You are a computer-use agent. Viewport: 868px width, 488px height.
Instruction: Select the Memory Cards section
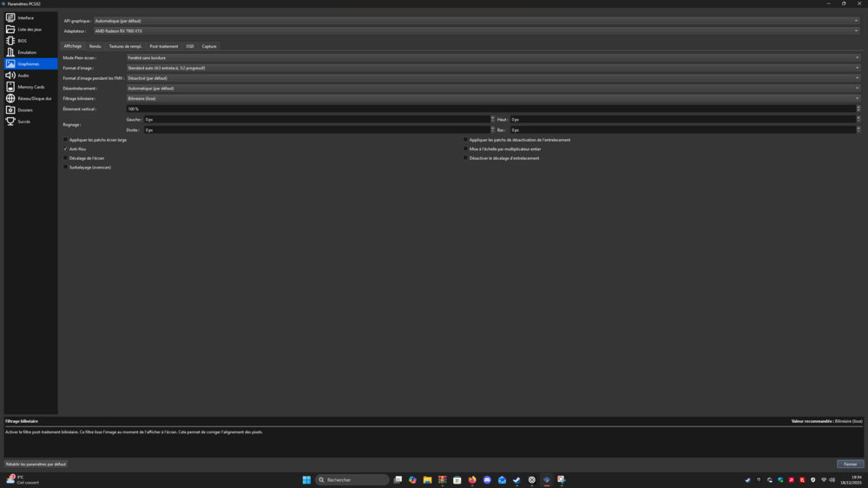coord(30,87)
